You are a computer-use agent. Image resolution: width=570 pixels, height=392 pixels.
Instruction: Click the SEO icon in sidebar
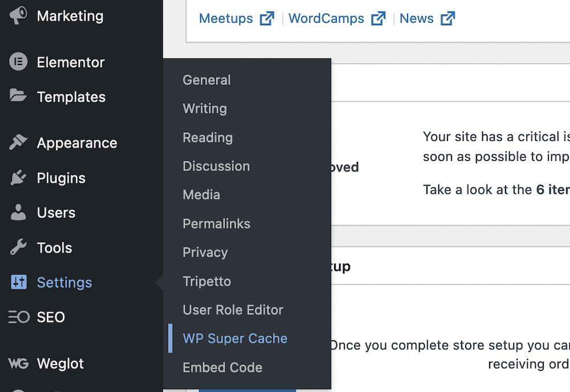tap(19, 317)
